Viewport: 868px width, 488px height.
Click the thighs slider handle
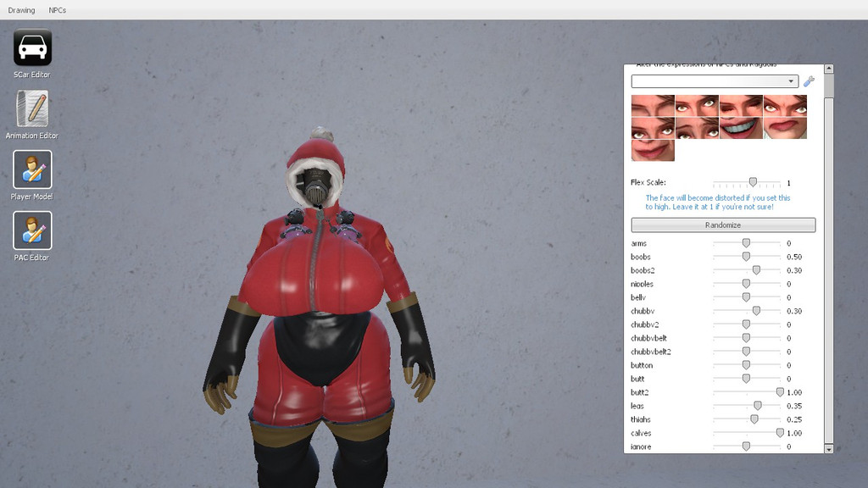tap(754, 419)
